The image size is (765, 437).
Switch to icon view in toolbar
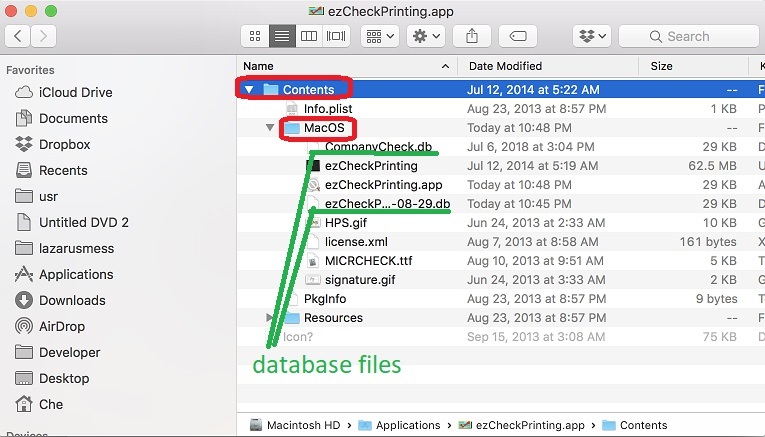[257, 36]
